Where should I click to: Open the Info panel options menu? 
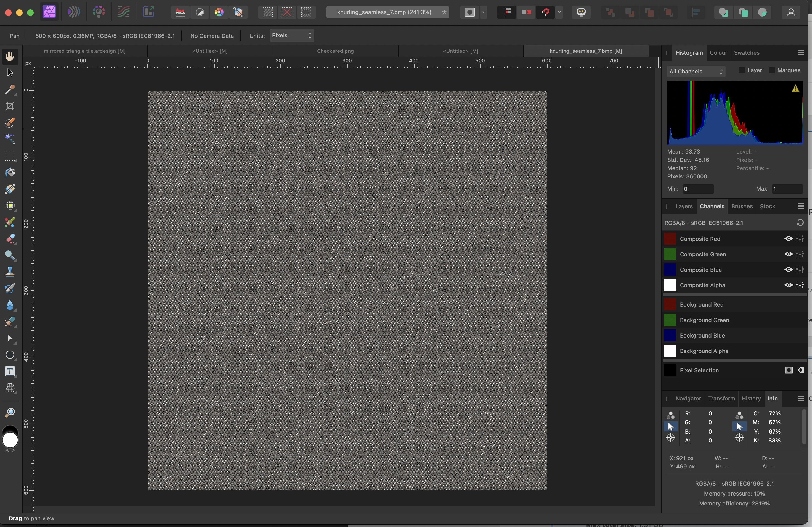click(x=801, y=399)
